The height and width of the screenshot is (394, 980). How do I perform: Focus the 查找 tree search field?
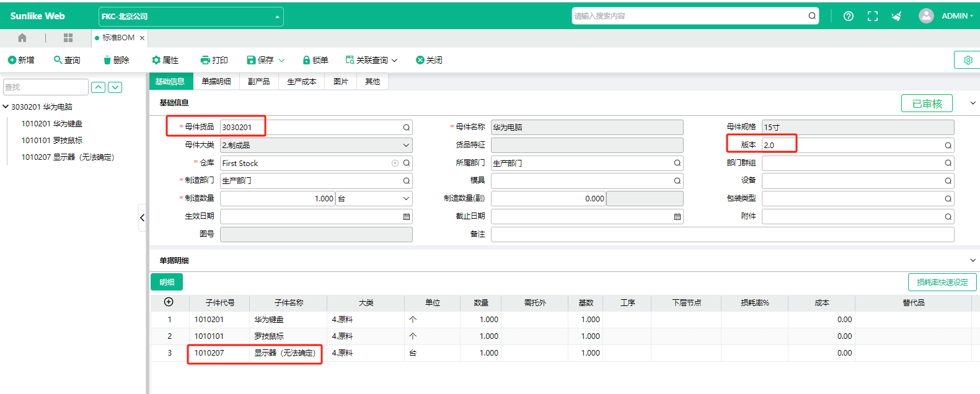[46, 87]
